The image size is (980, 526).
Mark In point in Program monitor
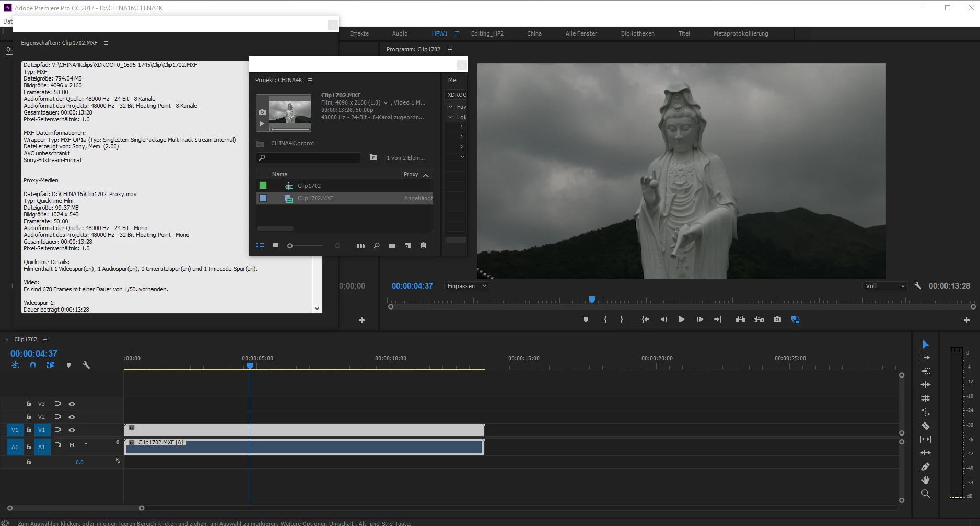click(605, 319)
